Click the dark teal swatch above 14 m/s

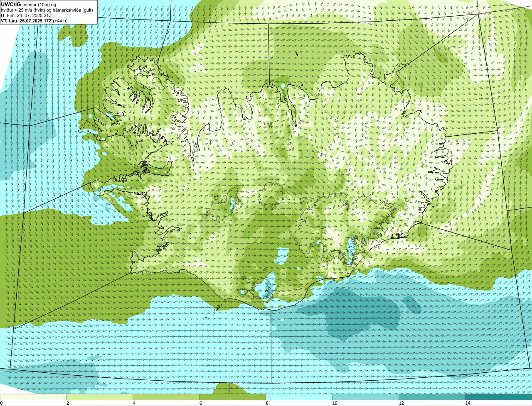click(x=499, y=397)
